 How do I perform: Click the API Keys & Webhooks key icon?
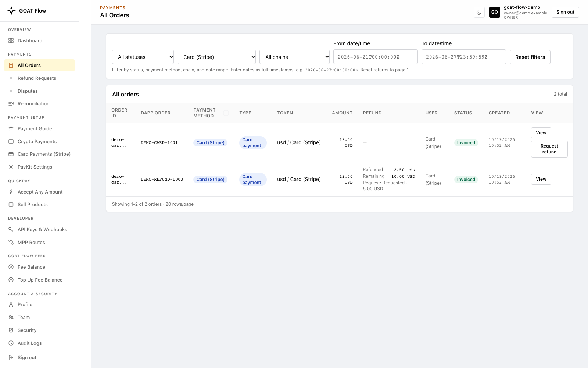click(11, 230)
